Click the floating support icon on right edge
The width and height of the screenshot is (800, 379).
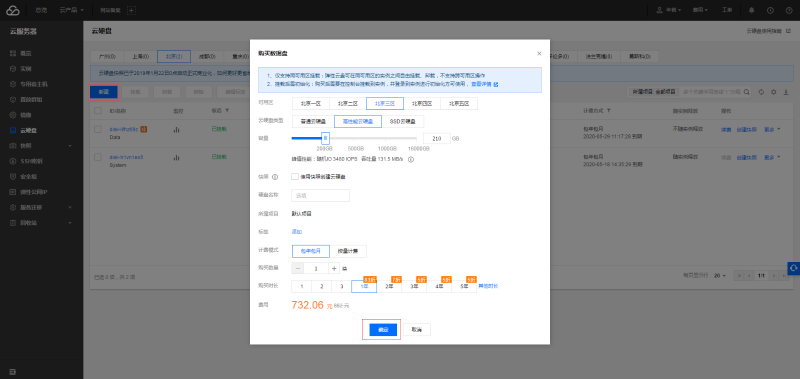(x=794, y=268)
